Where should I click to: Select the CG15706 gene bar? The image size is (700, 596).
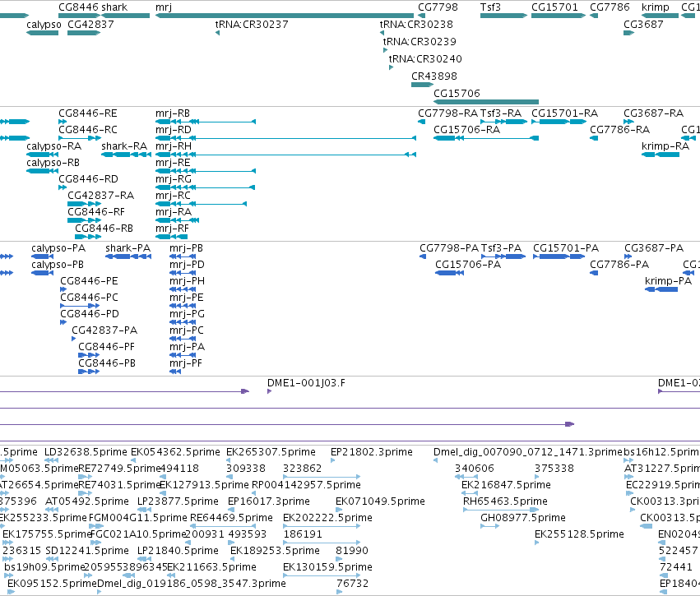pyautogui.click(x=486, y=102)
